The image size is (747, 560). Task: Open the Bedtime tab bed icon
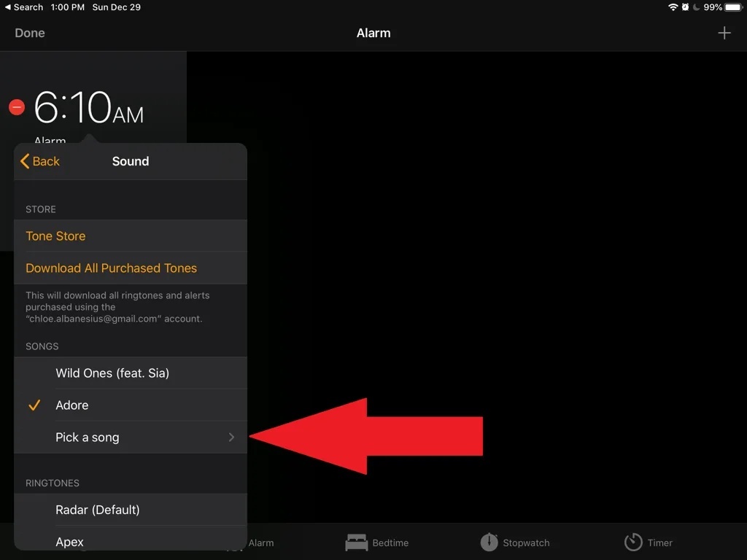point(356,542)
